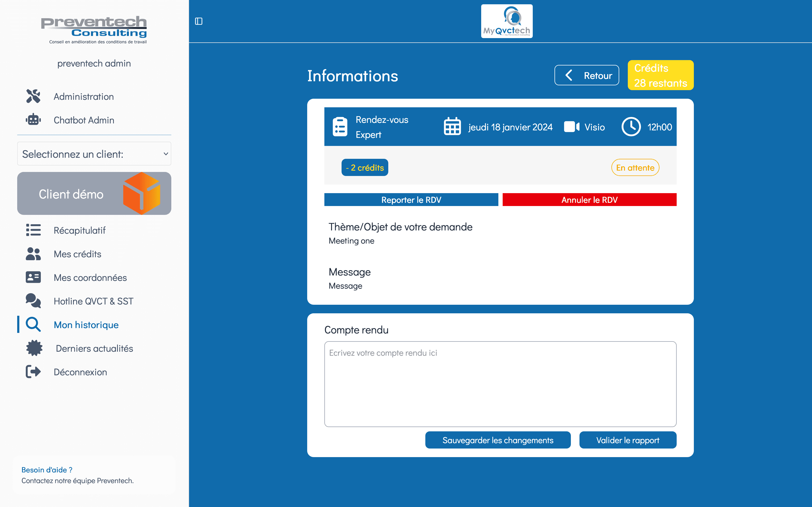The height and width of the screenshot is (507, 812).
Task: Click the Administration tools icon
Action: tap(33, 96)
